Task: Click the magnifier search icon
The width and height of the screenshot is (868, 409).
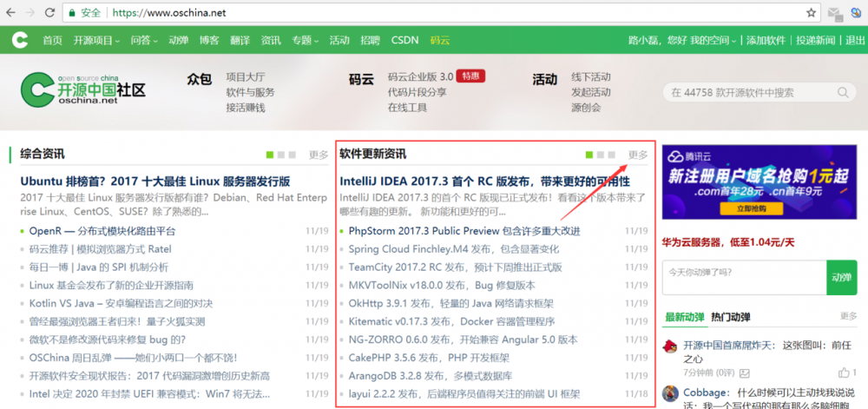Action: [843, 92]
